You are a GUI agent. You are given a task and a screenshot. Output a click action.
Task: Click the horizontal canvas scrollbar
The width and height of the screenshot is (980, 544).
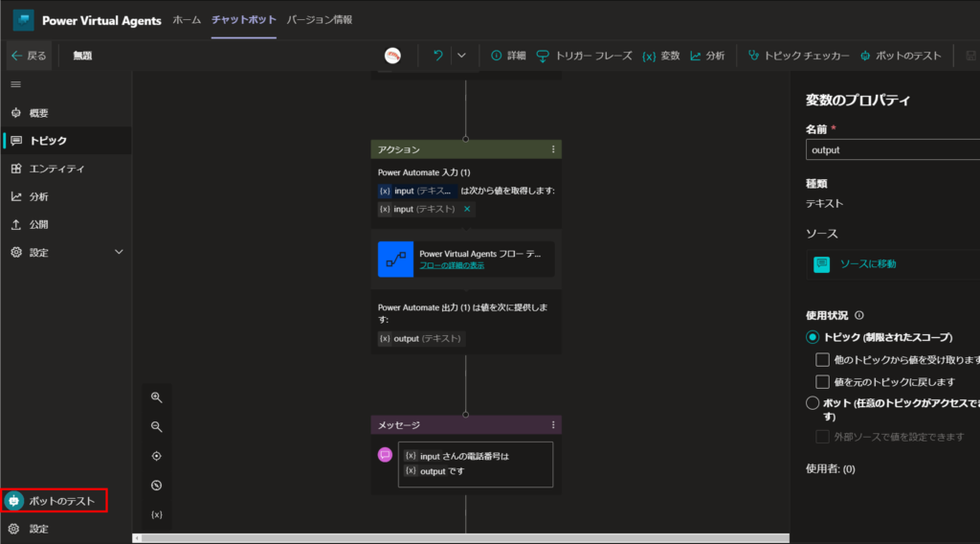[x=465, y=537]
